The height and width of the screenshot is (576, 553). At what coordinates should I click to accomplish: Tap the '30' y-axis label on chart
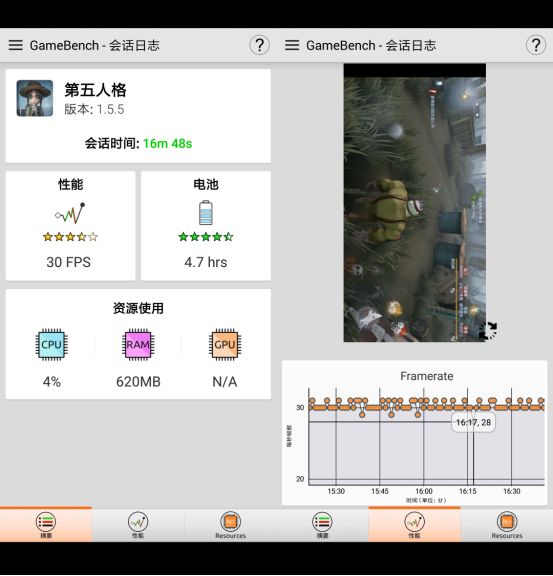(300, 407)
